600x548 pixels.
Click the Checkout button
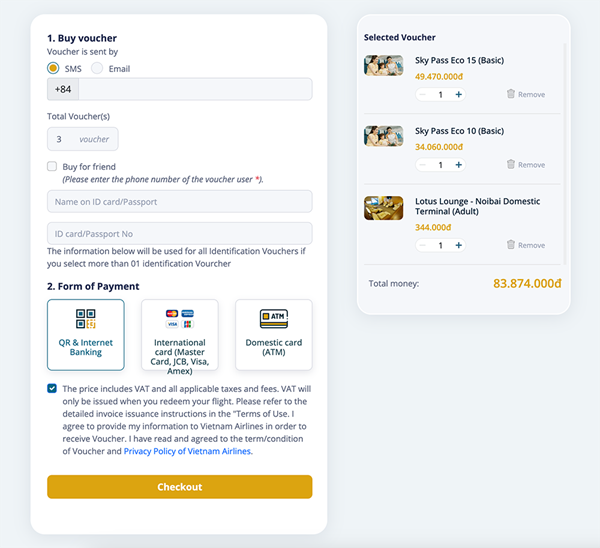(180, 487)
